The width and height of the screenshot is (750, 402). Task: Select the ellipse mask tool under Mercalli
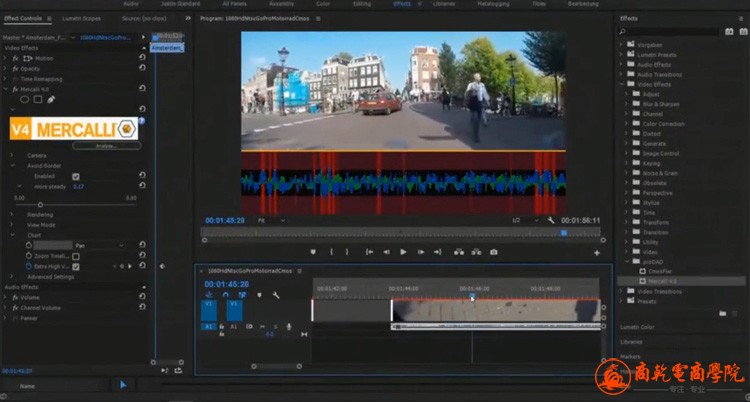pyautogui.click(x=25, y=100)
